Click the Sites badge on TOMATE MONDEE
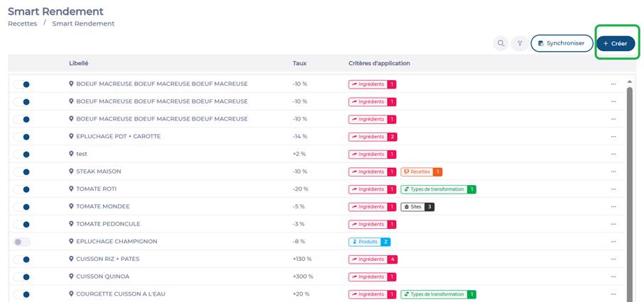 tap(417, 206)
